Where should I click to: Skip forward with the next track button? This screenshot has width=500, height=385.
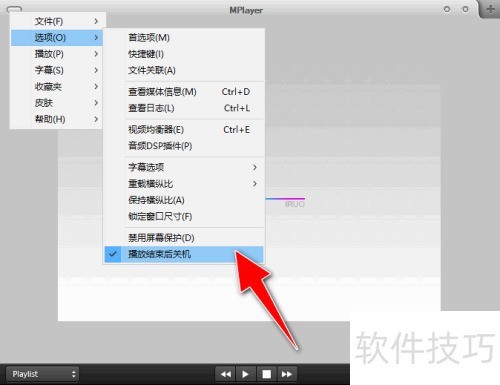coord(287,374)
